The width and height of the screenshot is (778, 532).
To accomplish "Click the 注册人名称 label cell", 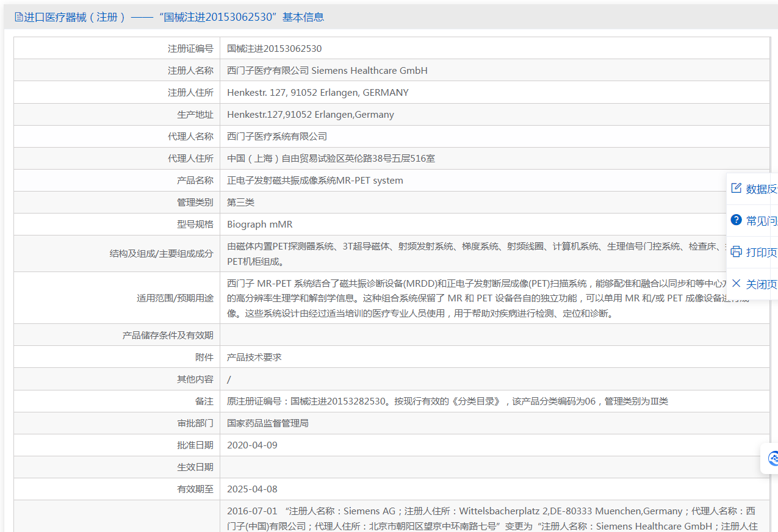I will [117, 70].
